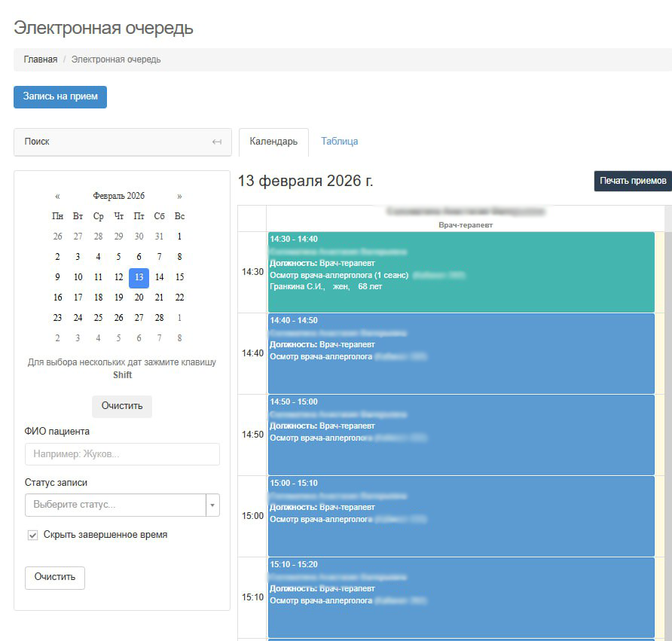
Task: Expand the Search panel header
Action: (x=113, y=142)
